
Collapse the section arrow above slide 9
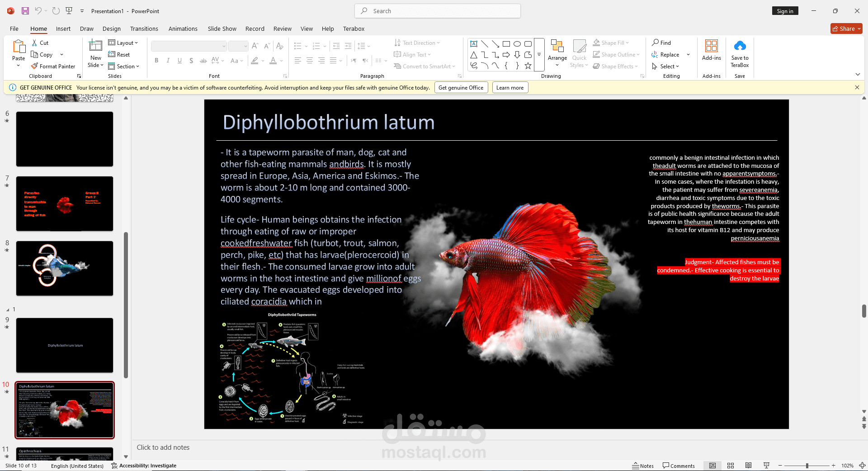[x=8, y=309]
